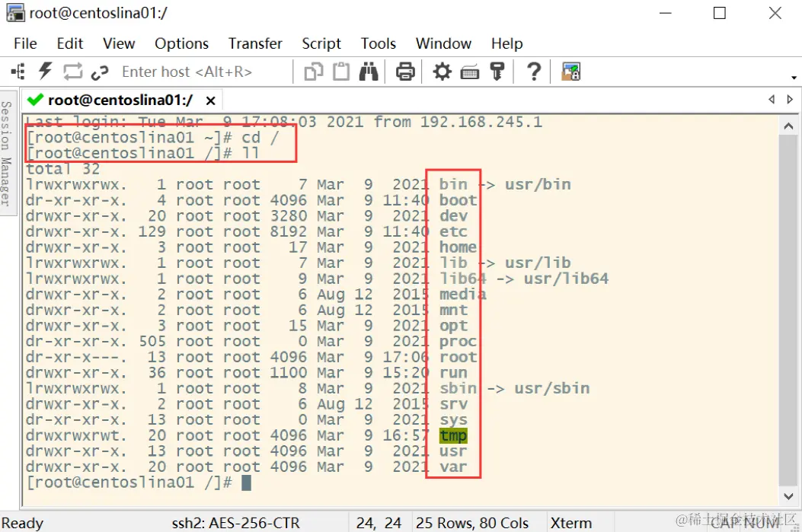This screenshot has height=532, width=802.
Task: Select the root@centoslina01:/ session tab
Action: click(120, 100)
